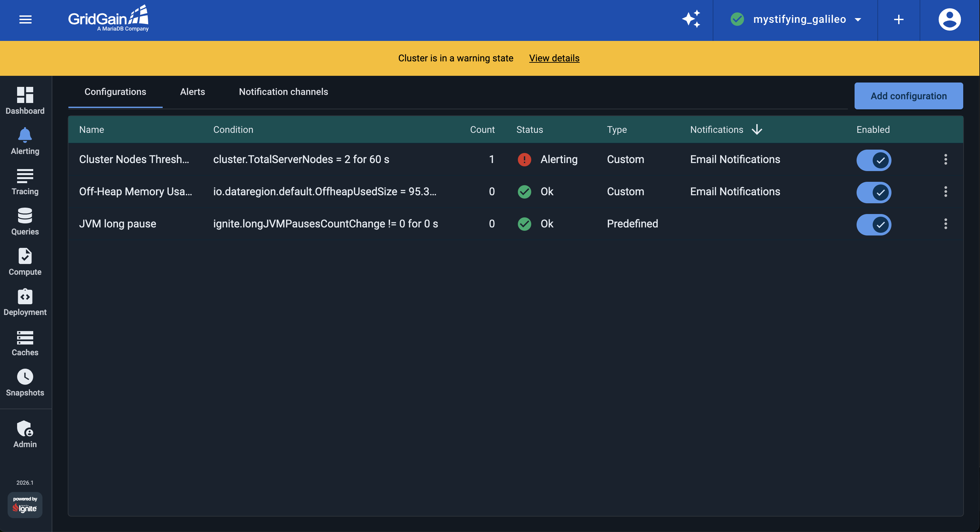Select Off-Heap Memory Usa... name cell
980x532 pixels.
[x=135, y=192]
